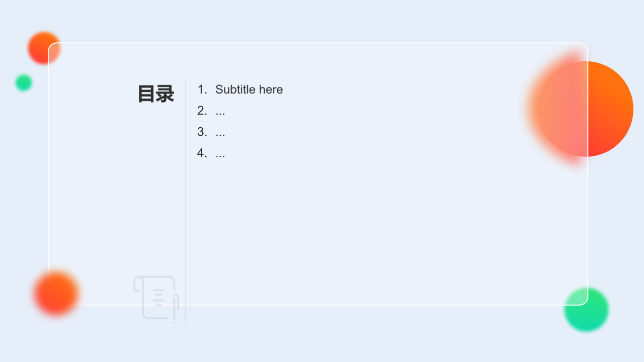644x362 pixels.
Task: Click the list number '3.'
Action: pos(202,132)
